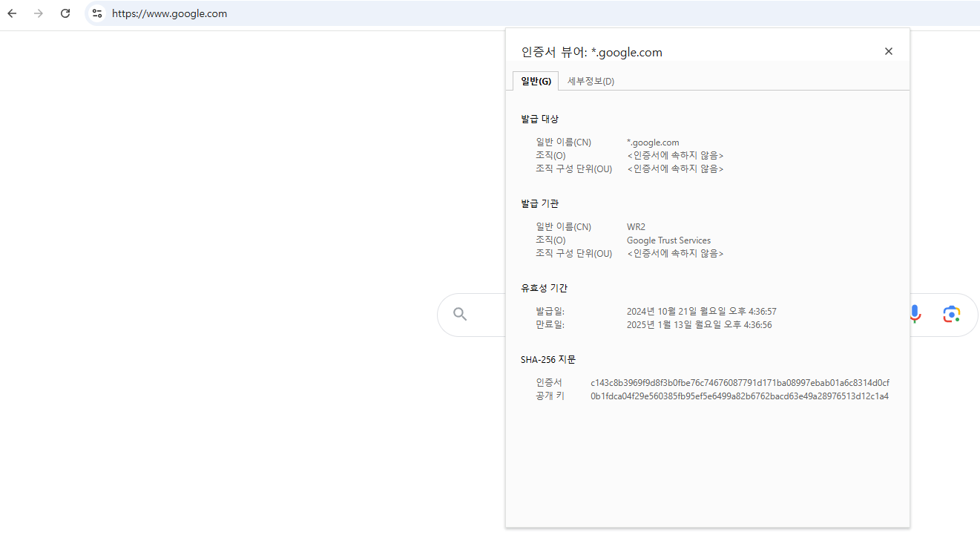The image size is (980, 544).
Task: Switch to the 일반(G) tab
Action: click(x=536, y=81)
